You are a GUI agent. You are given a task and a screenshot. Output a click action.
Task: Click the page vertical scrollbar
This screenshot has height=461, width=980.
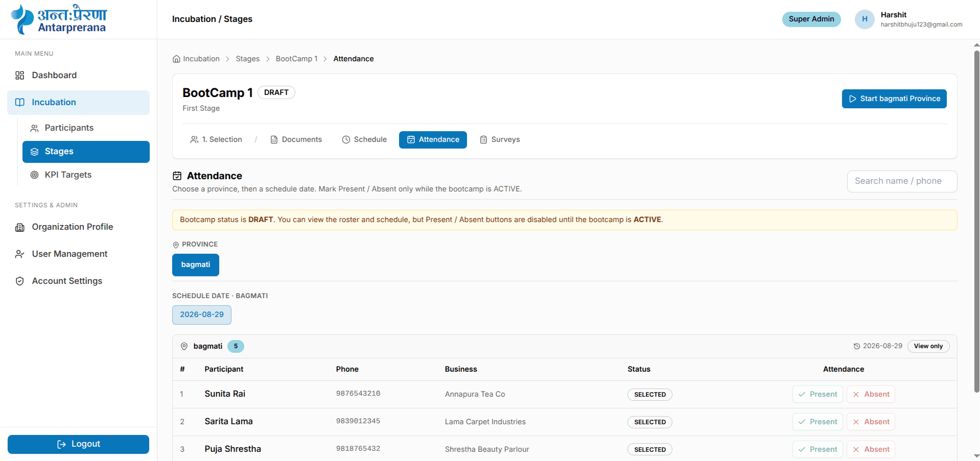tap(976, 221)
